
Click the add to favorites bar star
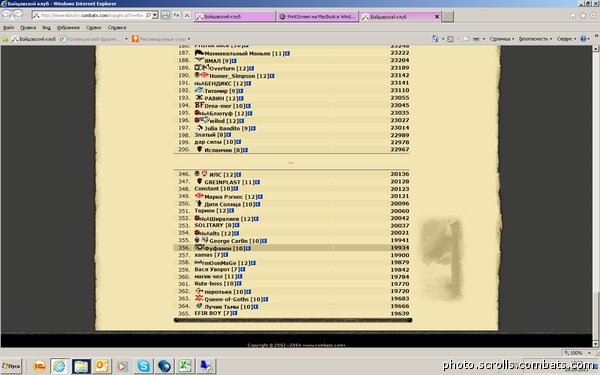(x=5, y=39)
